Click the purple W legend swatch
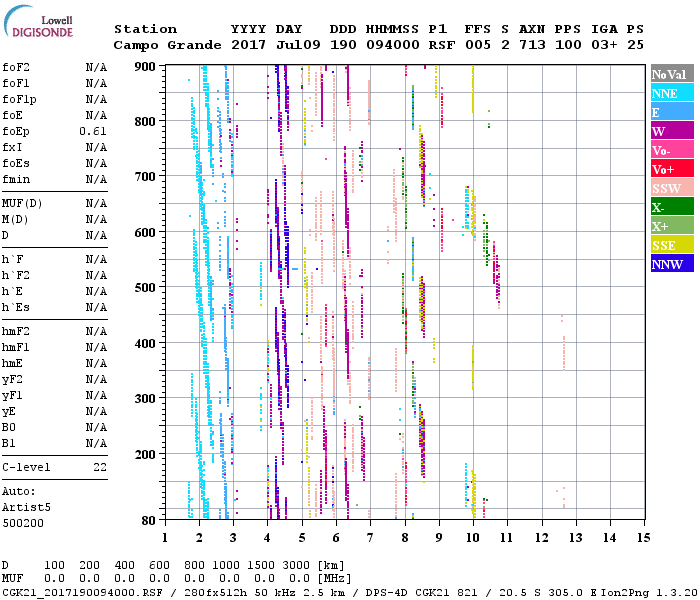700x600 pixels. 670,131
